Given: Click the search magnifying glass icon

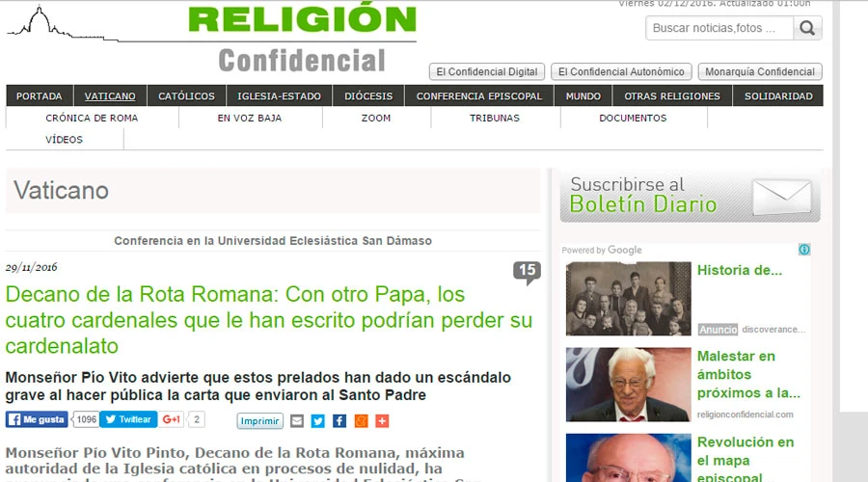Looking at the screenshot, I should click(807, 28).
